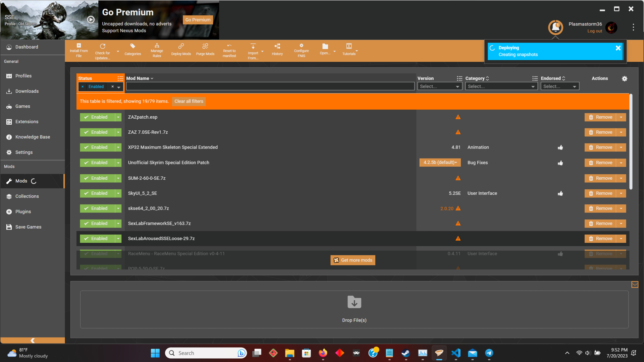Screen dimensions: 644x362
Task: Toggle Enabled for SkyUI_5_2_SE
Action: click(x=97, y=193)
